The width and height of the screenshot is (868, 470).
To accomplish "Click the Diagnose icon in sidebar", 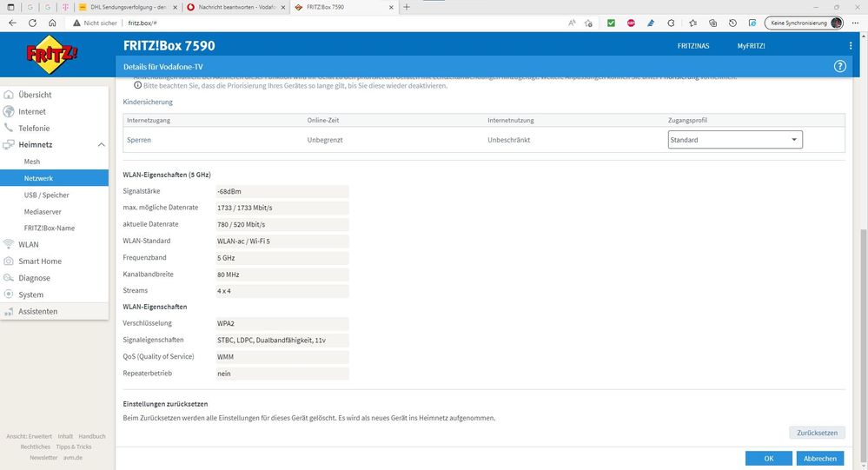I will (9, 278).
